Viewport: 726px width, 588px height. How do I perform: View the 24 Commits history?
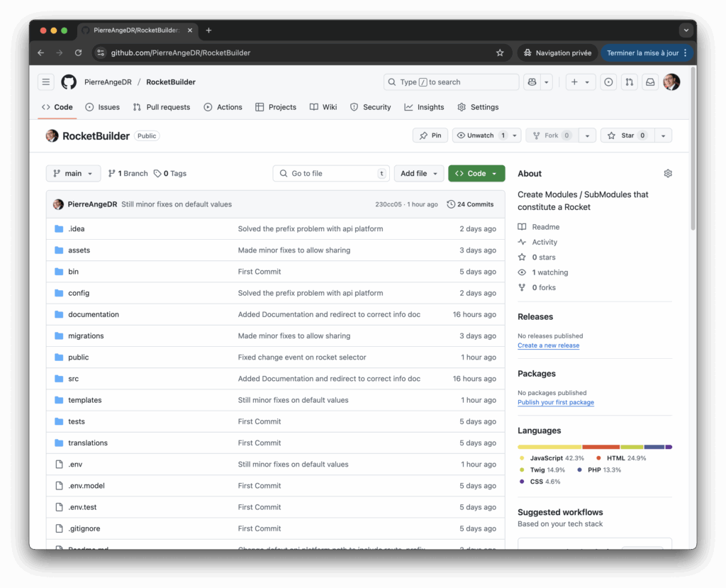coord(471,204)
